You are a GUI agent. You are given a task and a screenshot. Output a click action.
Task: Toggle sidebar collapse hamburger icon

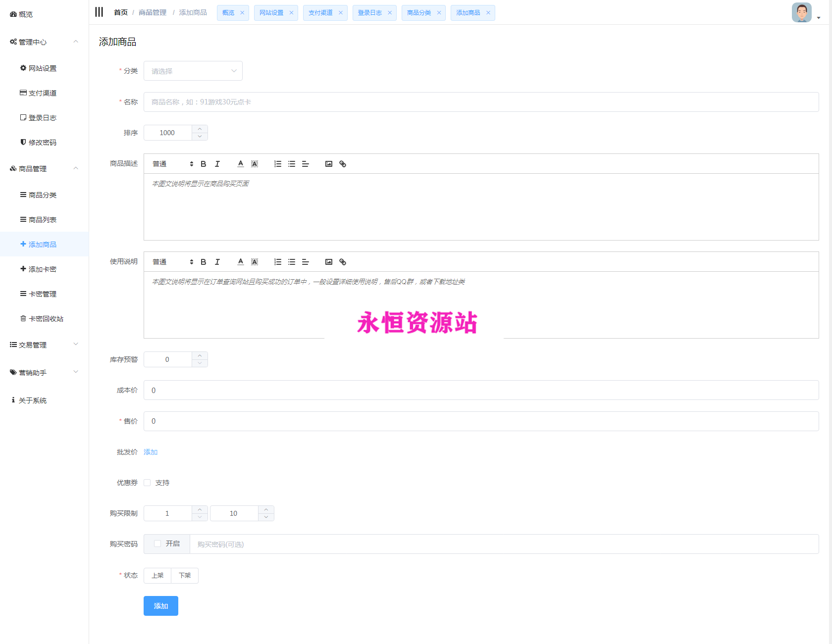pyautogui.click(x=99, y=12)
